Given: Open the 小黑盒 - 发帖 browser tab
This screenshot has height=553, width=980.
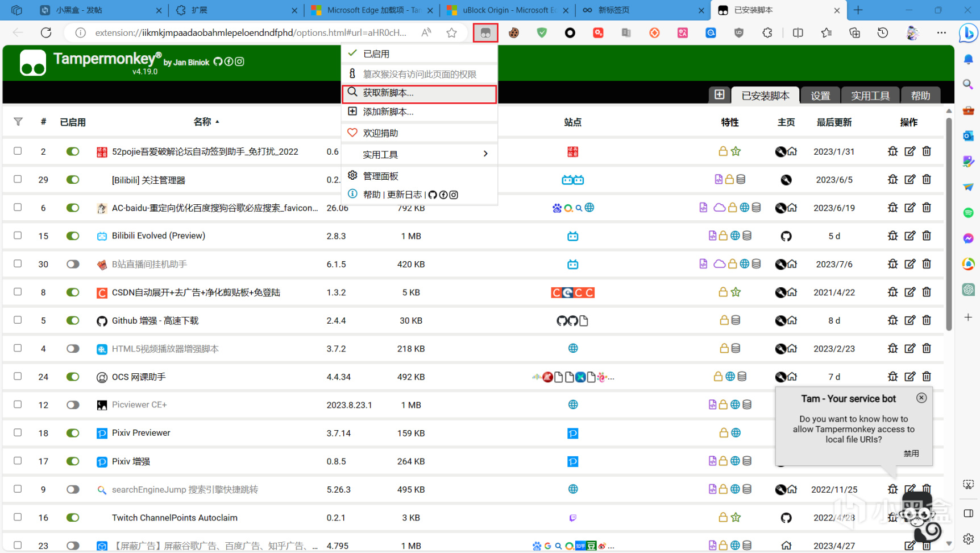Looking at the screenshot, I should pyautogui.click(x=101, y=10).
